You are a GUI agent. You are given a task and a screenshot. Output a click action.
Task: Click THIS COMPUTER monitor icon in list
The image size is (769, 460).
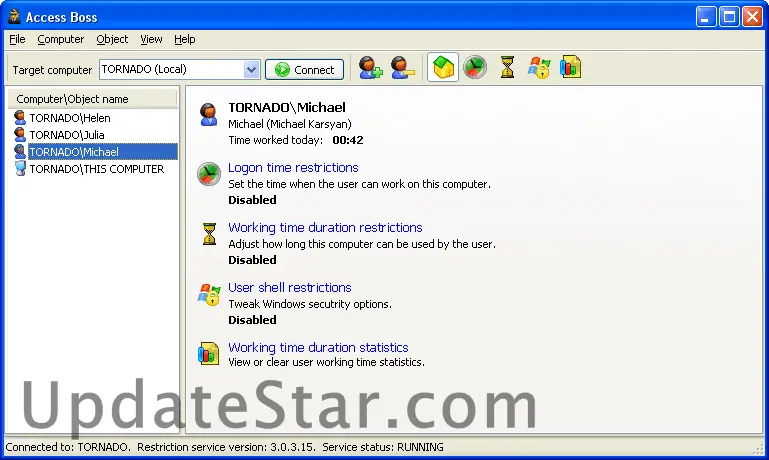click(20, 169)
